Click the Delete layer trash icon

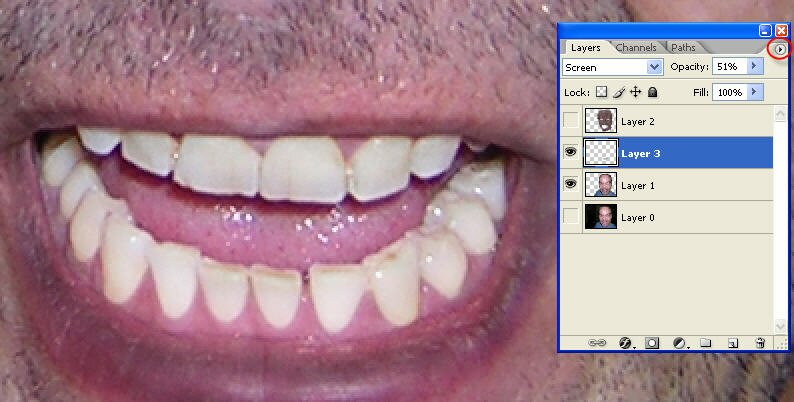(x=760, y=343)
